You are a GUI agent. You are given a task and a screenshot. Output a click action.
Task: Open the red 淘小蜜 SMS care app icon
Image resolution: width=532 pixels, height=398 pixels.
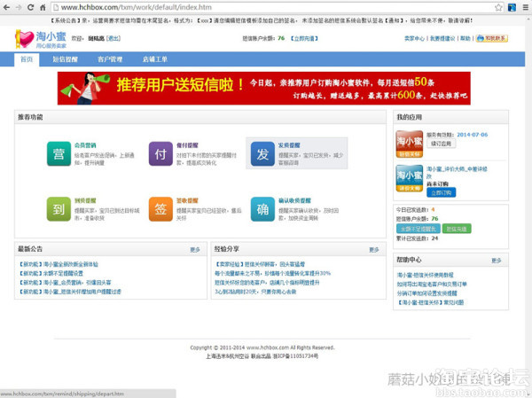tap(410, 144)
